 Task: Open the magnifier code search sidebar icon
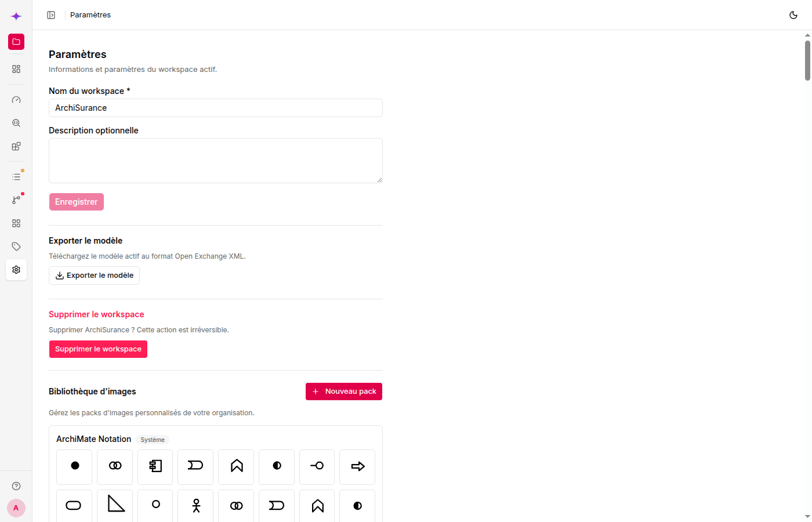[x=16, y=123]
